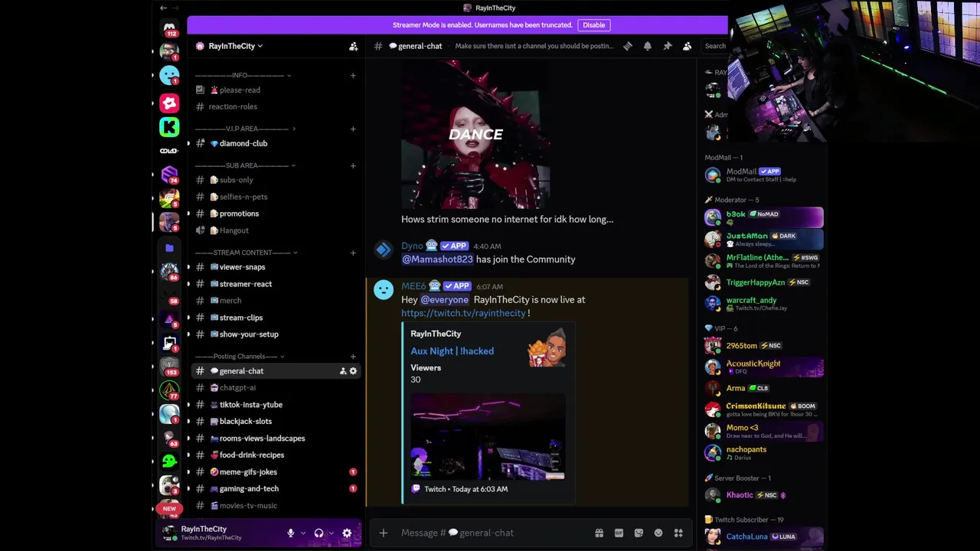Hide the member list icon

687,46
